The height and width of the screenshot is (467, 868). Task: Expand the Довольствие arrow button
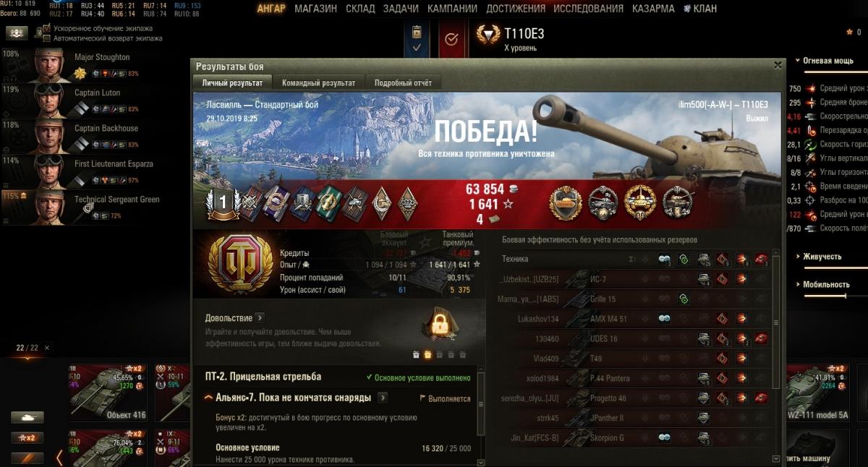[x=260, y=317]
